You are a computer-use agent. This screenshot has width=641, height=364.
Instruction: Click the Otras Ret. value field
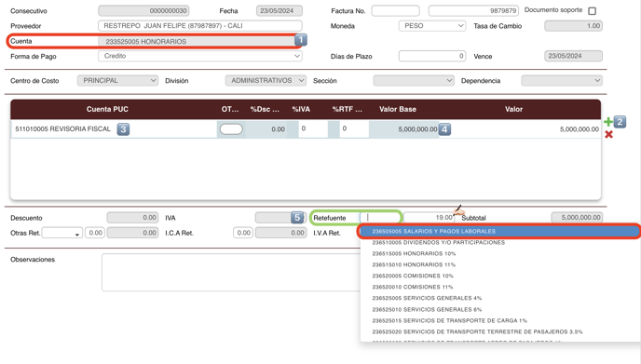tap(132, 233)
